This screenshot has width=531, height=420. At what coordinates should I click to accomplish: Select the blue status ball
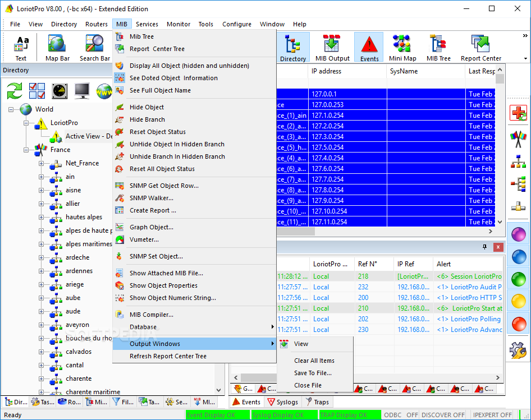(x=519, y=257)
